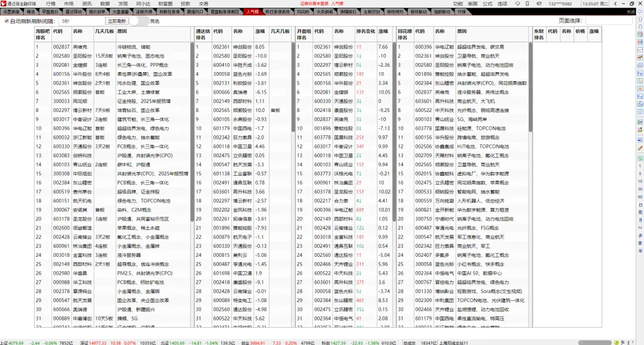Click the blue left arrow sidebar icon

640,11
